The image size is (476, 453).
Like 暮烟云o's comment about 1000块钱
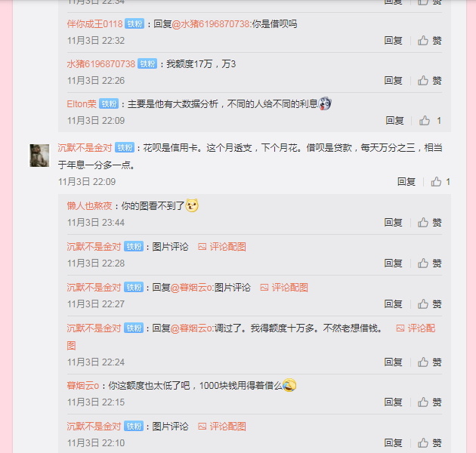429,402
